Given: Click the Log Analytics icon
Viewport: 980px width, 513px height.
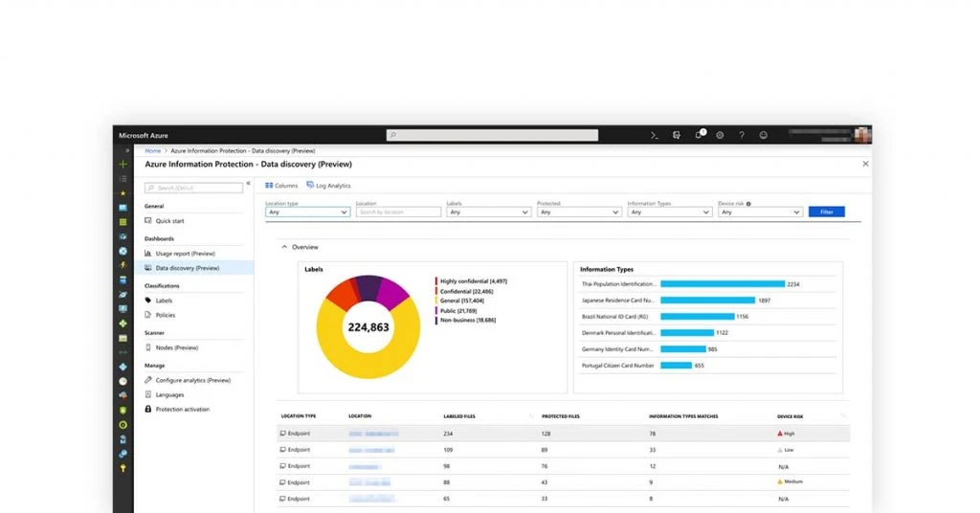Looking at the screenshot, I should (310, 186).
